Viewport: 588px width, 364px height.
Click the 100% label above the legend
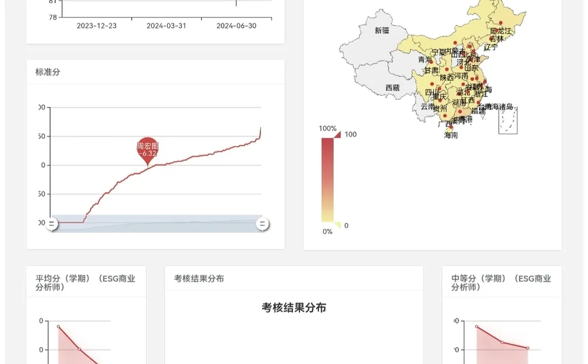coord(328,128)
